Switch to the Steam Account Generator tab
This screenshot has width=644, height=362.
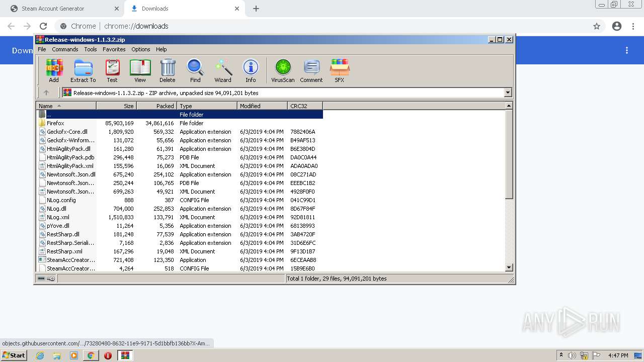(x=62, y=9)
